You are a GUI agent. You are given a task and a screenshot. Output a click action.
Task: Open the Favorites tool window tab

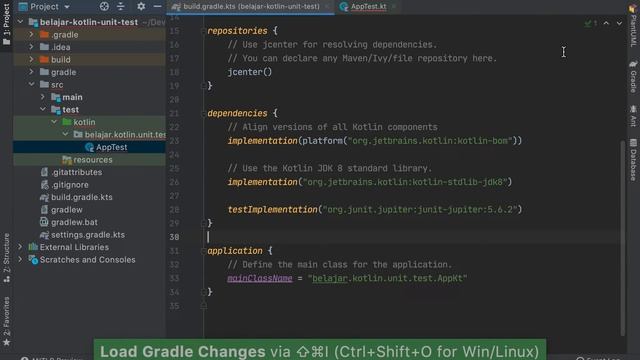tap(6, 321)
